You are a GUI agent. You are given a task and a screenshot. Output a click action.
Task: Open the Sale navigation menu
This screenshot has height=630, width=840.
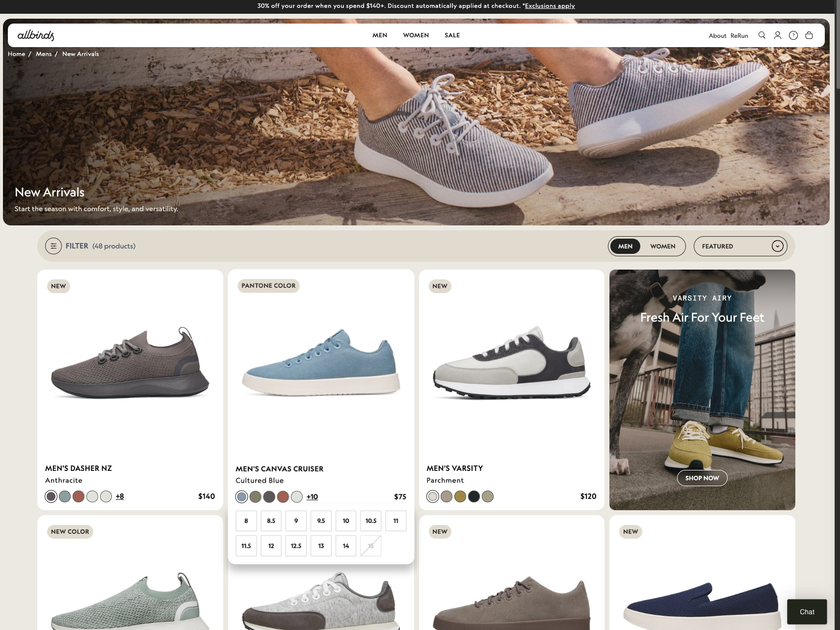pyautogui.click(x=452, y=35)
